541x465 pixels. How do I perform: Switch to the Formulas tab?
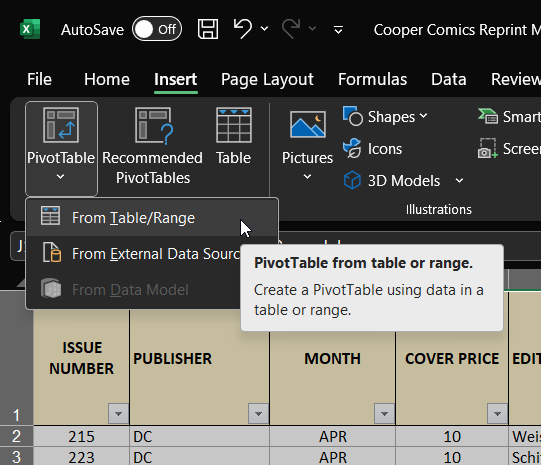coord(372,79)
